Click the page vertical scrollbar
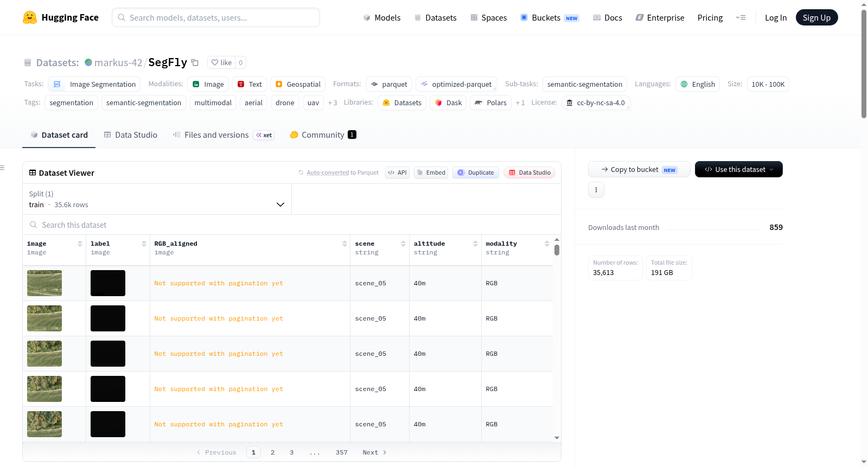Viewport: 868px width, 467px height. click(864, 63)
